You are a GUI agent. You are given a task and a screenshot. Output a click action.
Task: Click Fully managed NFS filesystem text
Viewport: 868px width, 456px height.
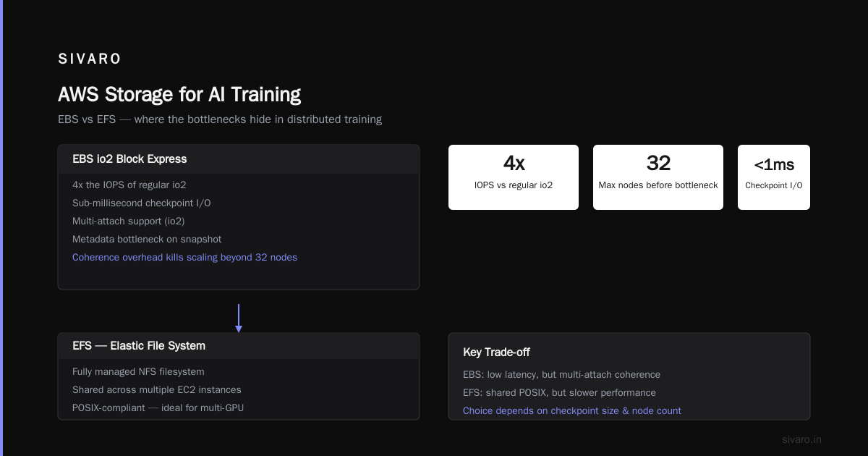(x=138, y=371)
